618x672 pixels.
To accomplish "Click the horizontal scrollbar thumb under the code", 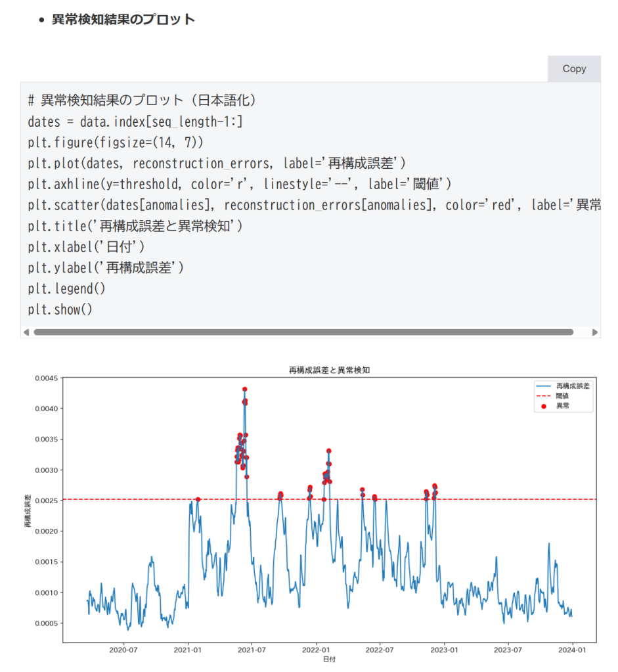I will 303,332.
